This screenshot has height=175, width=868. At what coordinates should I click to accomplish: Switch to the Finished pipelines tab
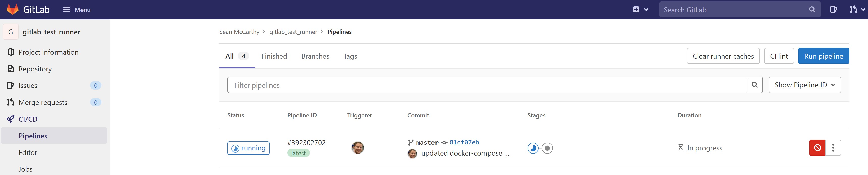[x=274, y=56]
